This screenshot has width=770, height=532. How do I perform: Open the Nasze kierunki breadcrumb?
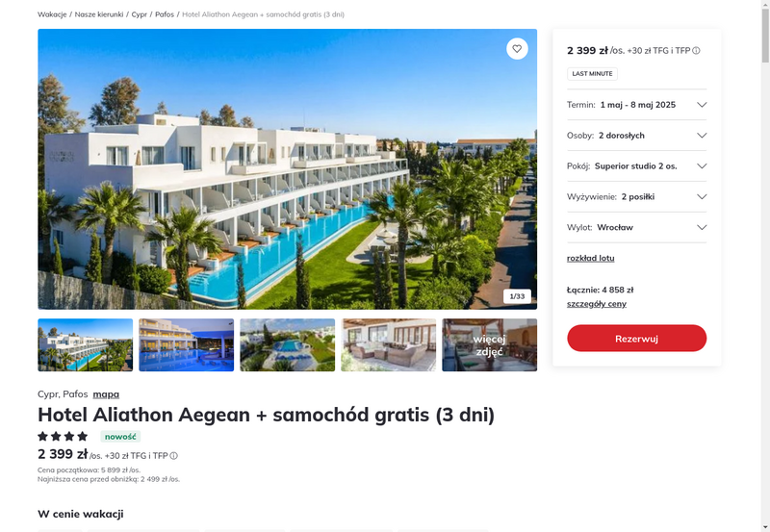pos(99,14)
